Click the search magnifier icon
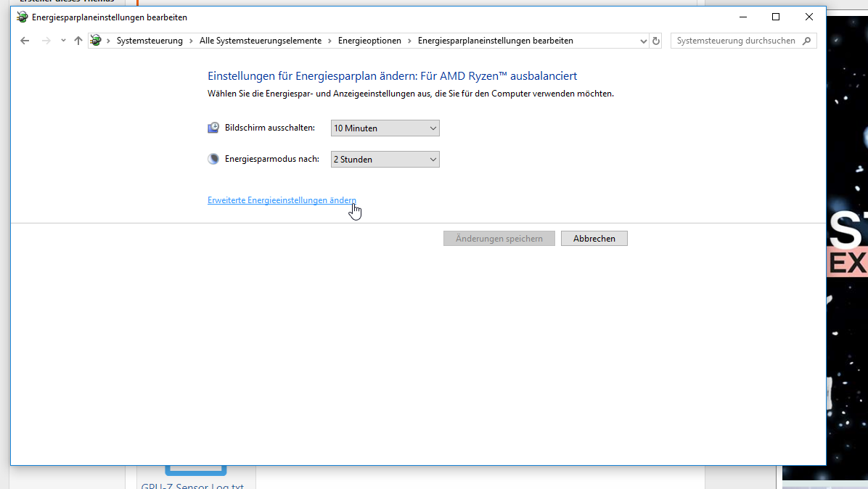Viewport: 868px width, 489px height. (806, 41)
